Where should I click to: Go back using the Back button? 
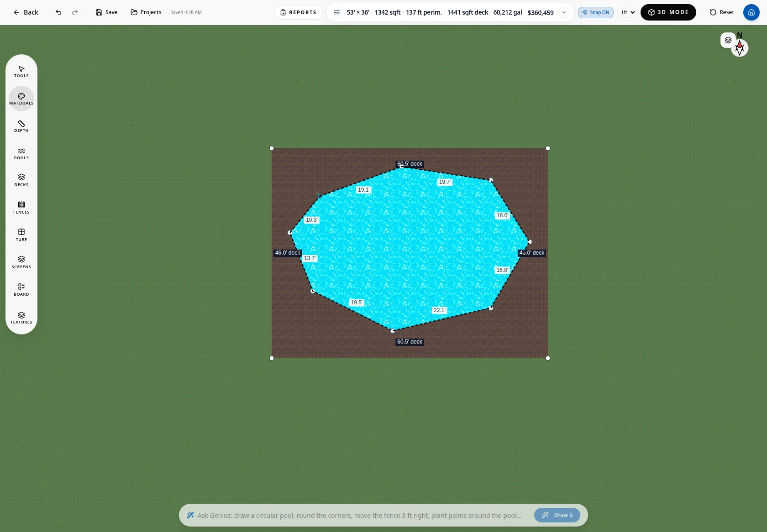click(26, 12)
